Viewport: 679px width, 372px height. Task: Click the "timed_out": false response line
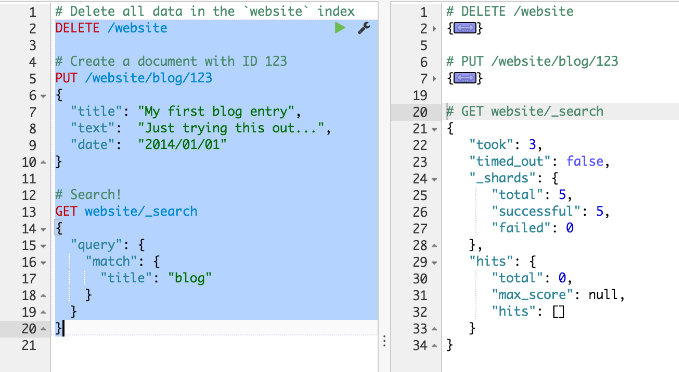click(540, 162)
